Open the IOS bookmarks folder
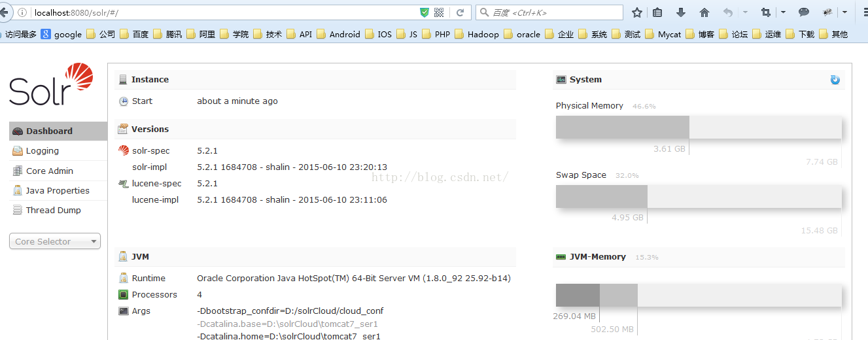Viewport: 868px width, 340px height. point(378,35)
